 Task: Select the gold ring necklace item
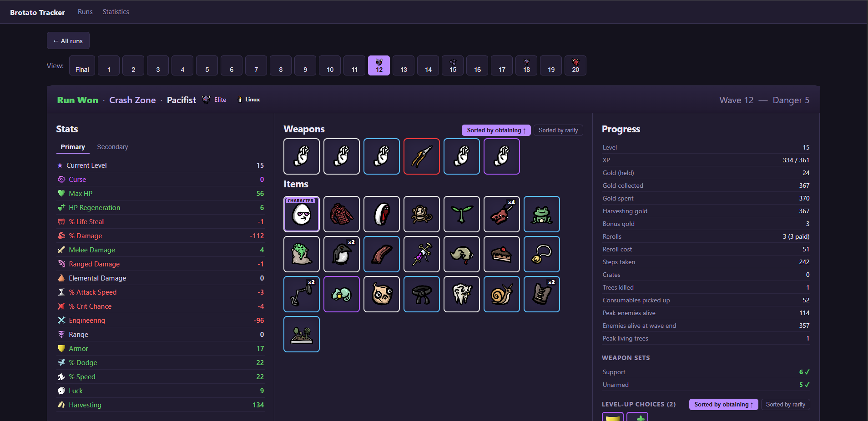click(x=542, y=254)
